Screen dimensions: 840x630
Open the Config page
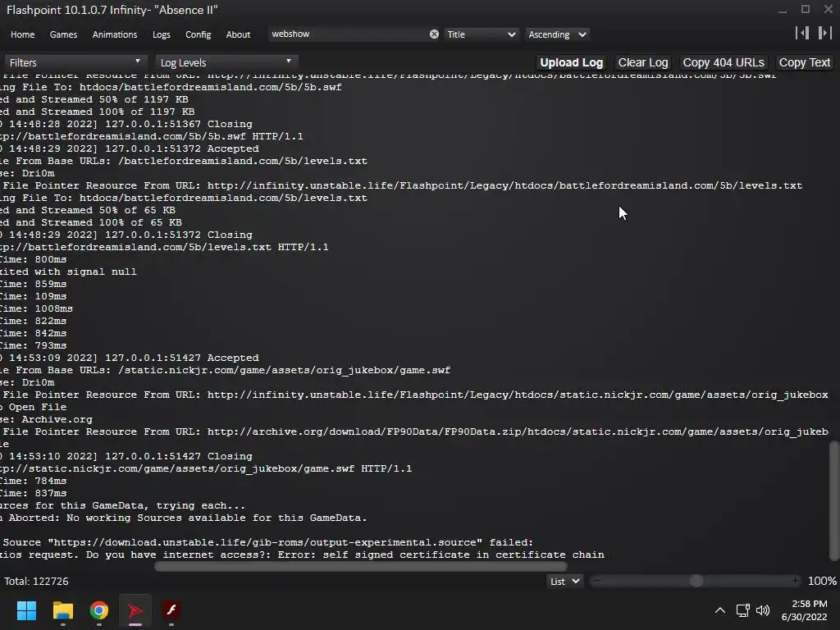coord(199,34)
